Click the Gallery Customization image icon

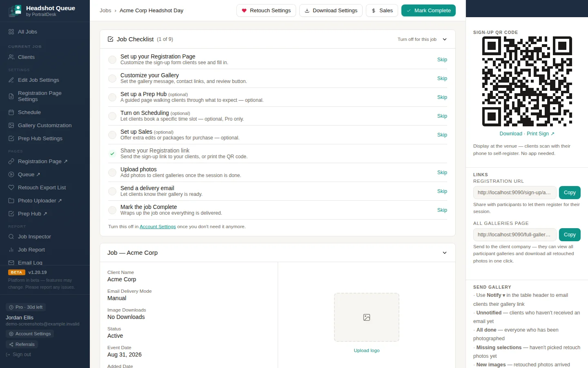tap(11, 126)
